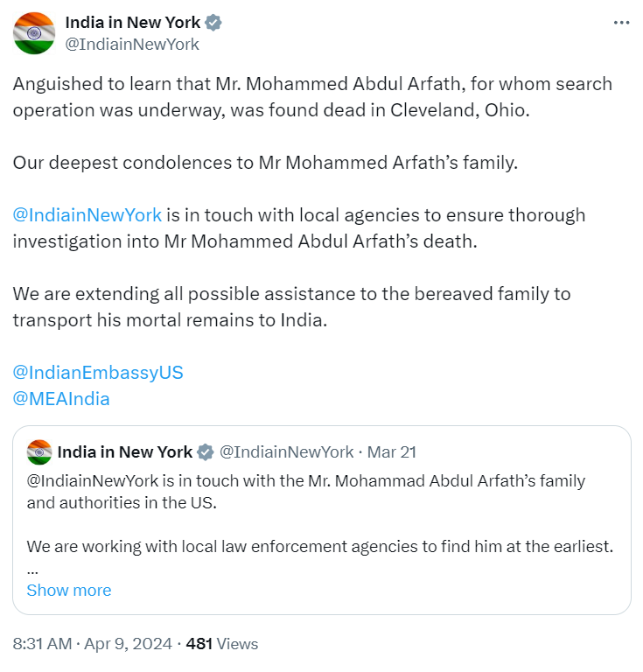Click the @IndiainNewYork mention in tweet body
Image resolution: width=643 pixels, height=672 pixels.
pos(87,214)
